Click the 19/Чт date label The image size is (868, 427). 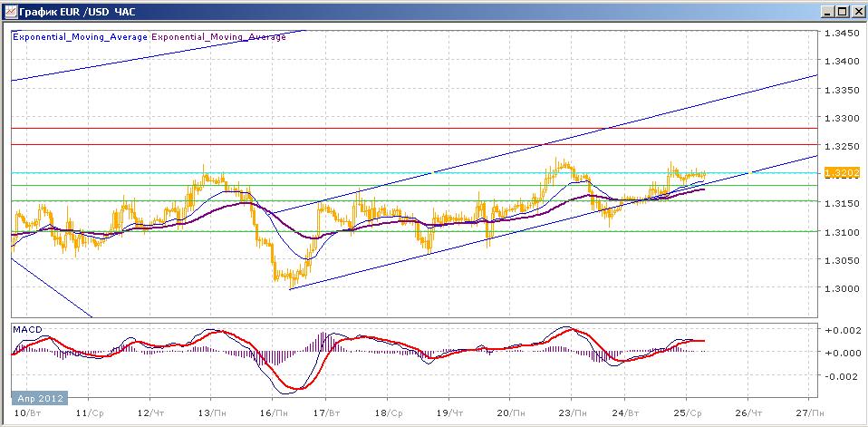[x=448, y=413]
